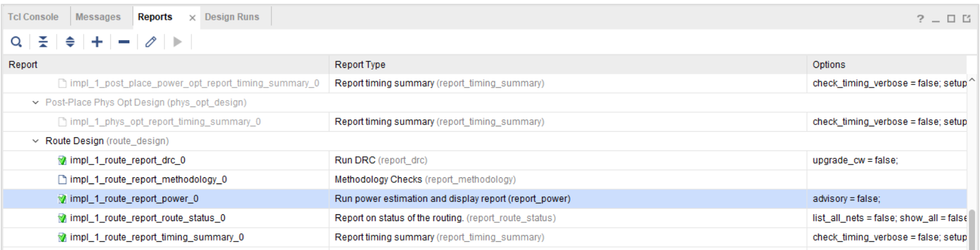This screenshot has width=980, height=250.
Task: Click the minus icon to remove report
Action: (124, 42)
